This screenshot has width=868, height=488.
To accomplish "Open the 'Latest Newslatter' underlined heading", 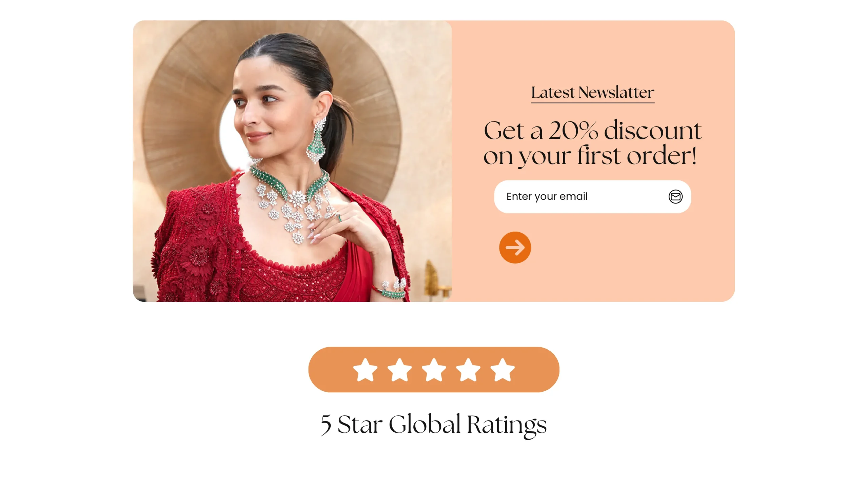I will 592,93.
